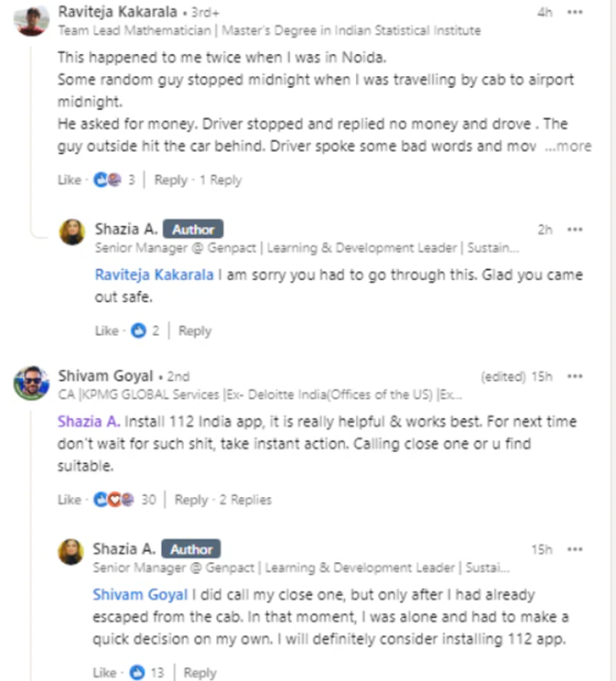Viewport: 616px width, 681px height.
Task: Reply to Shivam Goyal's comment
Action: [x=190, y=500]
